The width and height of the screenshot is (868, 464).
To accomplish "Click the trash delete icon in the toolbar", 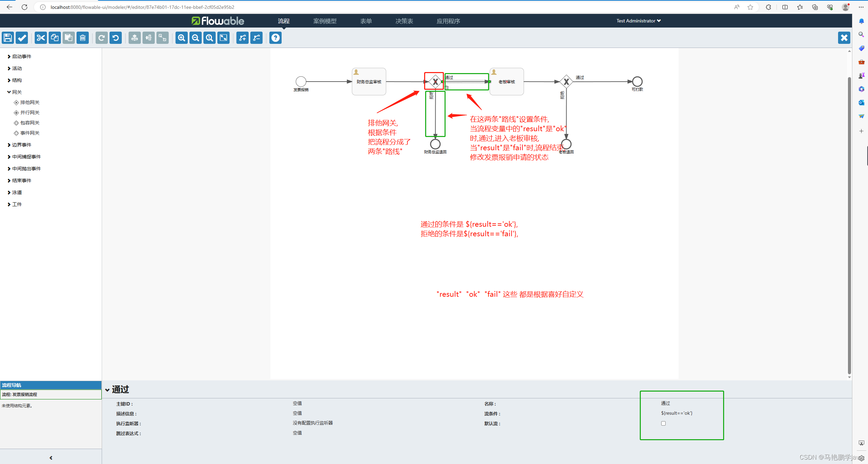I will pyautogui.click(x=83, y=38).
